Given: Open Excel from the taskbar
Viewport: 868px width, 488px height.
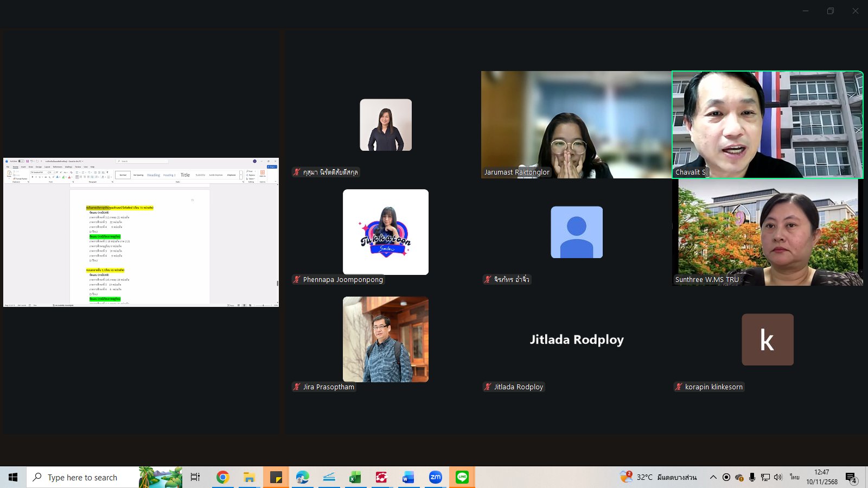Looking at the screenshot, I should click(355, 477).
